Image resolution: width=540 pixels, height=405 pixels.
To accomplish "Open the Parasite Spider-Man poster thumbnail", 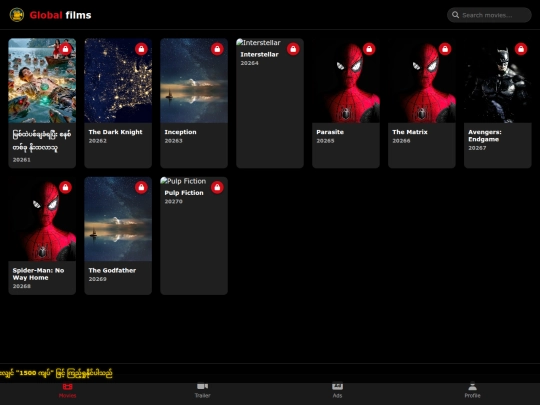I will coord(346,81).
